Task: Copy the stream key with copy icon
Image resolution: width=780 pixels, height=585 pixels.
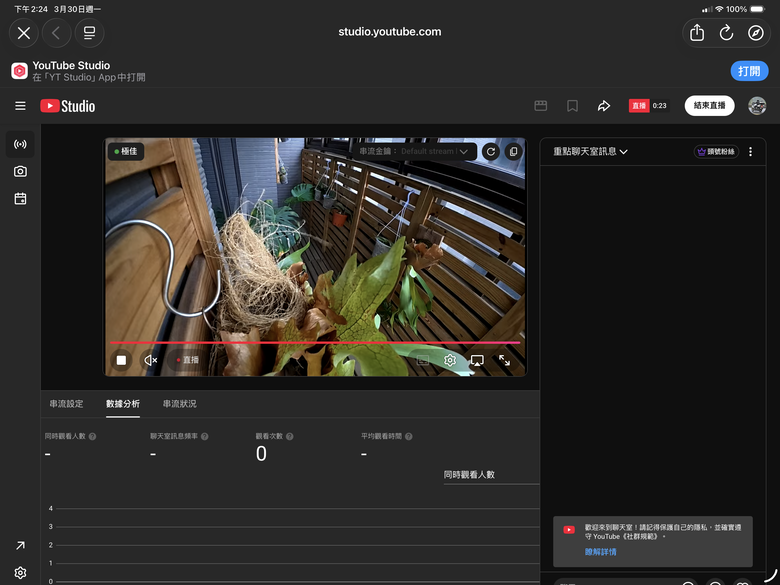Action: (x=514, y=151)
